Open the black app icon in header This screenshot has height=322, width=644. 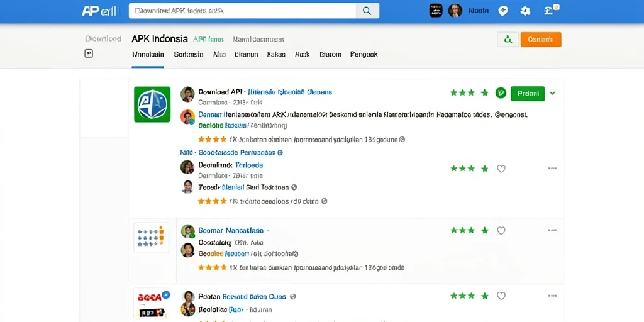(436, 11)
